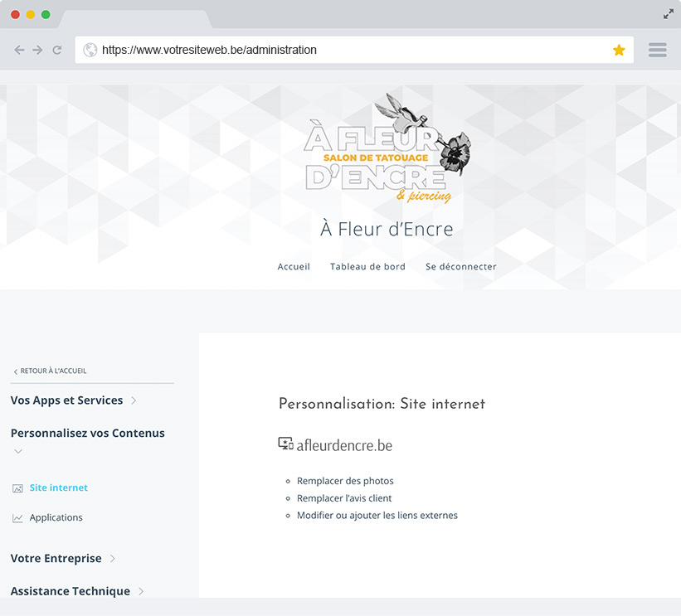Screen dimensions: 681x616
Task: Reload the page with refresh icon
Action: pyautogui.click(x=57, y=50)
